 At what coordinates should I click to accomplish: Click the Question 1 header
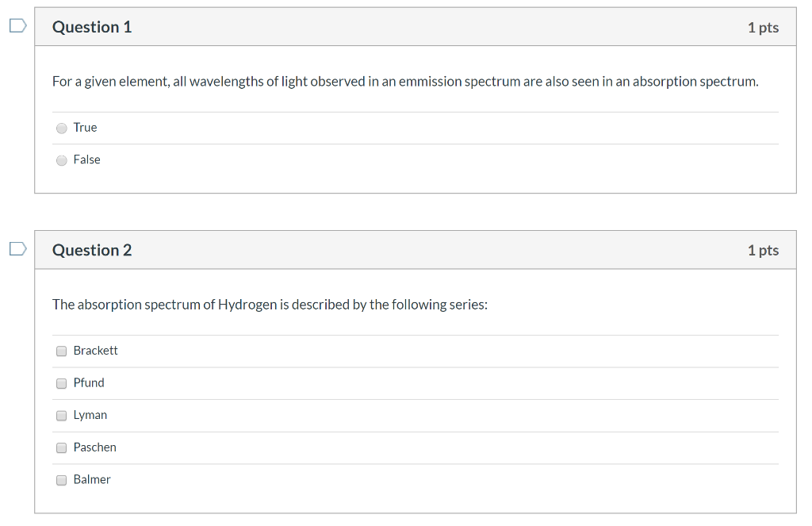click(92, 26)
